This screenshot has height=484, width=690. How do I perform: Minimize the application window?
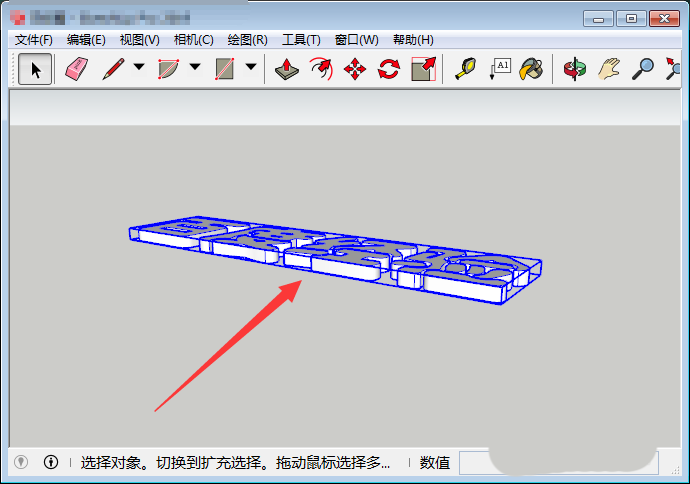(598, 19)
